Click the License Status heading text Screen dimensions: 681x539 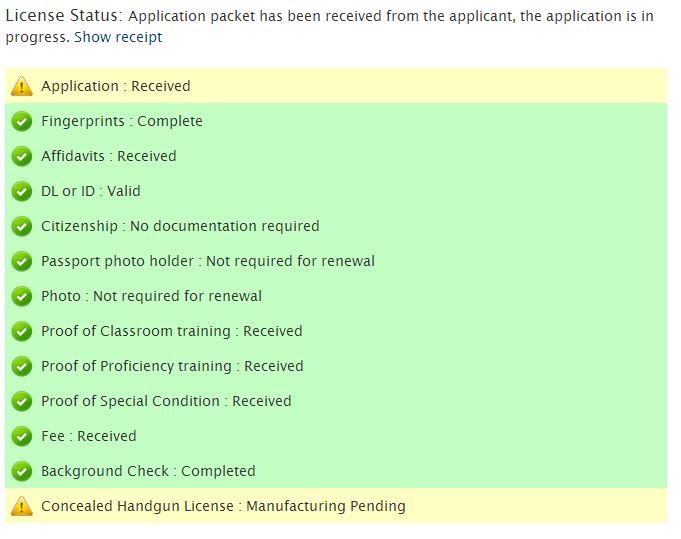point(63,16)
